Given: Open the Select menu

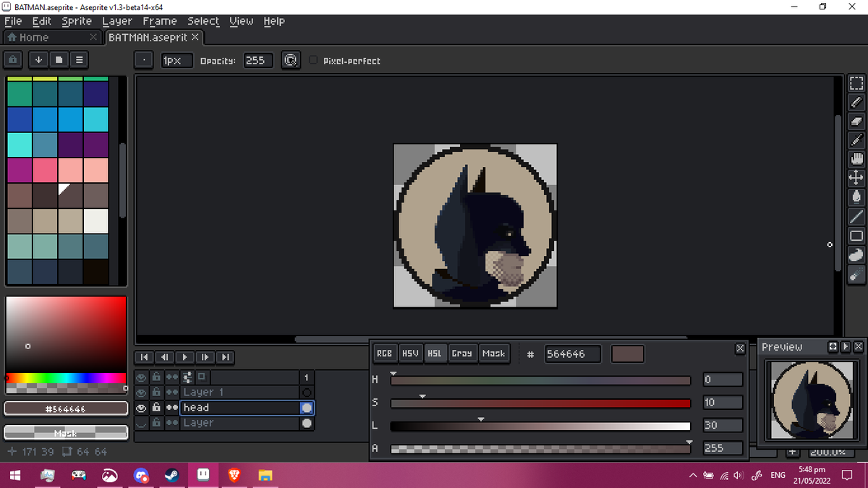Looking at the screenshot, I should 203,21.
